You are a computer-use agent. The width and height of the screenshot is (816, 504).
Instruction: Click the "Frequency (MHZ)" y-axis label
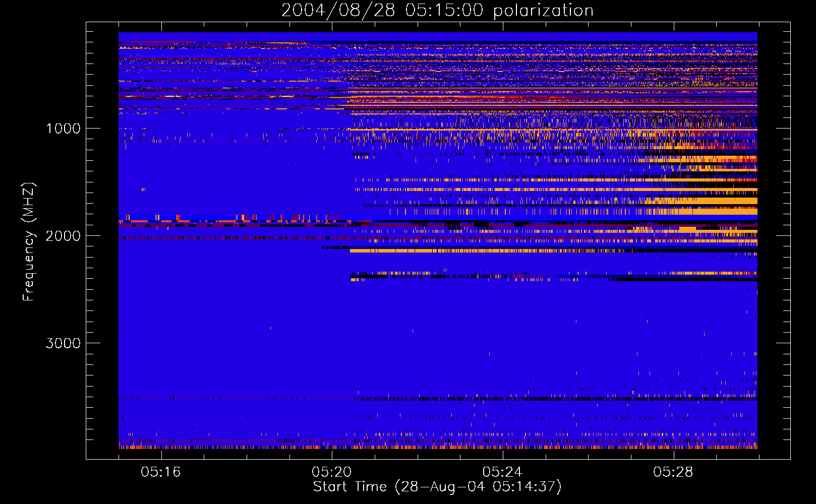(x=29, y=242)
